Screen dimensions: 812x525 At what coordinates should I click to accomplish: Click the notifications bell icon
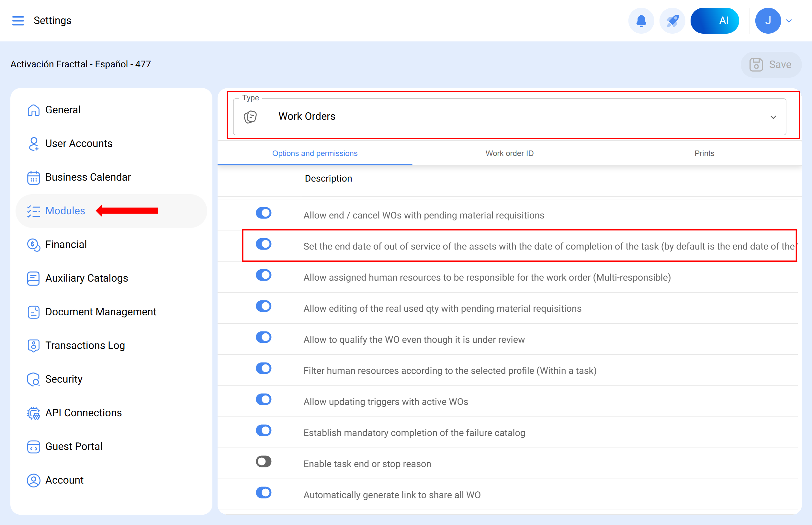coord(641,21)
